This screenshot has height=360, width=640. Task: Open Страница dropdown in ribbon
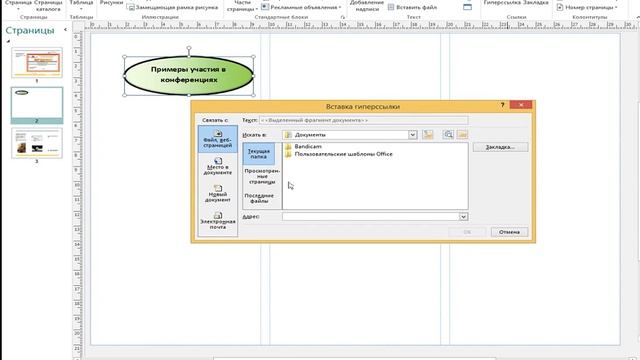pyautogui.click(x=18, y=5)
